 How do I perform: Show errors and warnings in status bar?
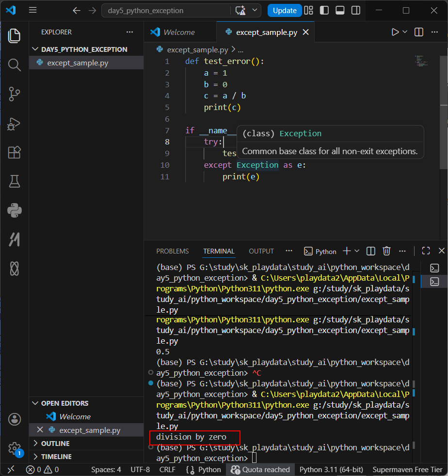pyautogui.click(x=43, y=470)
